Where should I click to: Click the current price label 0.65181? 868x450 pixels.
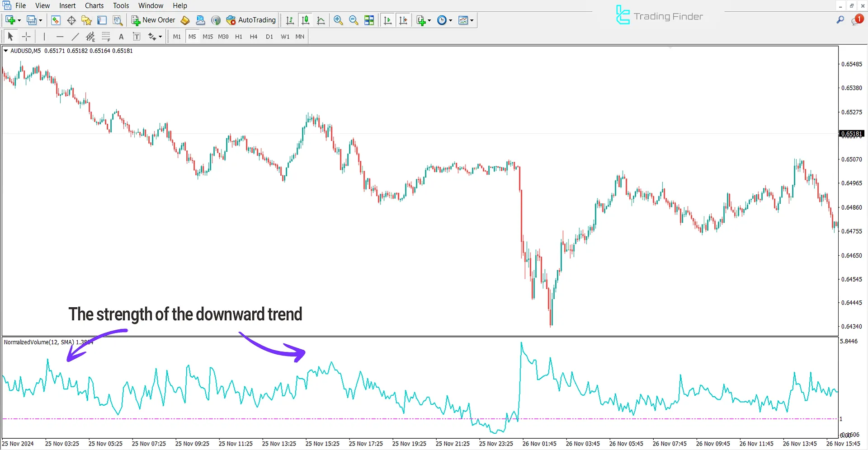tap(851, 133)
